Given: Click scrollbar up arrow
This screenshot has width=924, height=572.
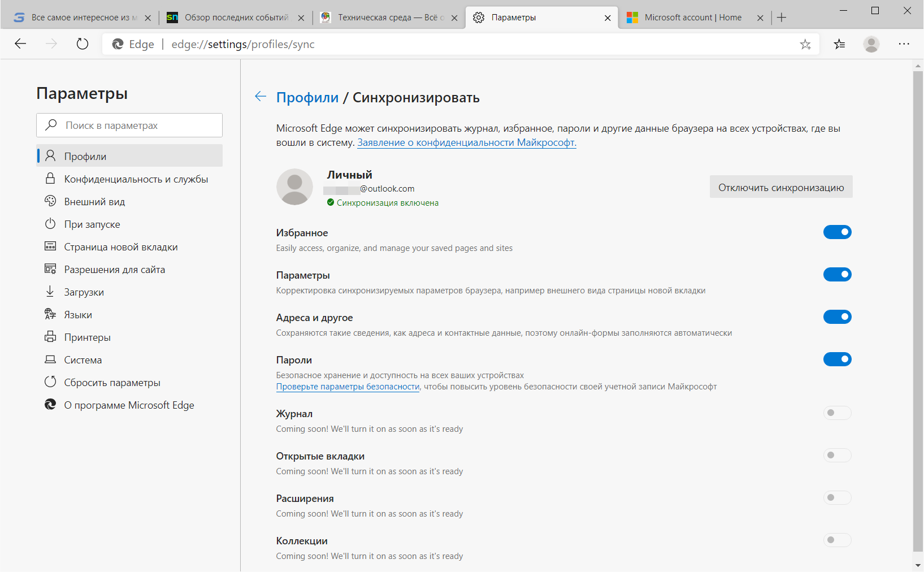Looking at the screenshot, I should (x=918, y=66).
